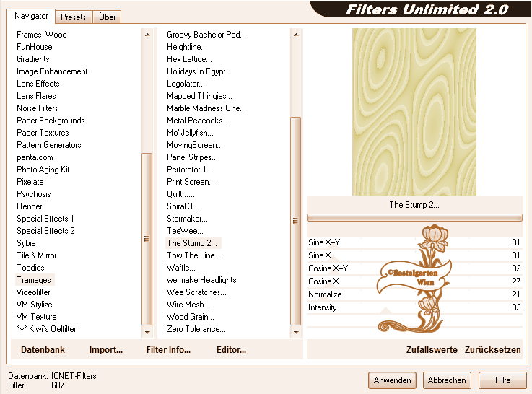
Task: Select the Photo Aging Kit category
Action: pyautogui.click(x=43, y=170)
